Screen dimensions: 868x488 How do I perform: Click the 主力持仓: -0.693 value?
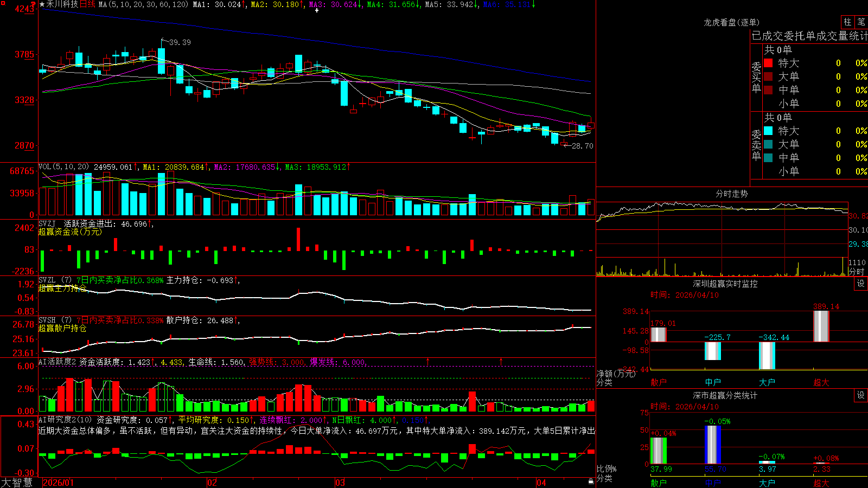[x=200, y=280]
